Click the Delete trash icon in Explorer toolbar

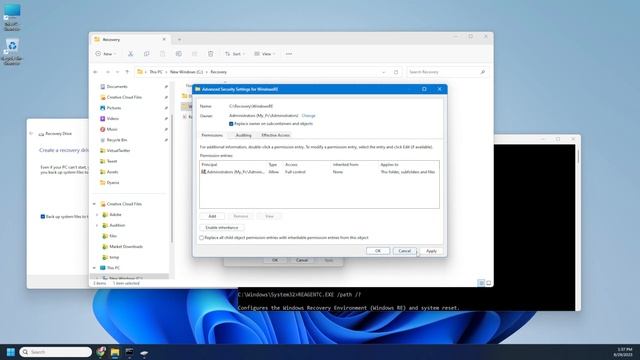(x=211, y=54)
